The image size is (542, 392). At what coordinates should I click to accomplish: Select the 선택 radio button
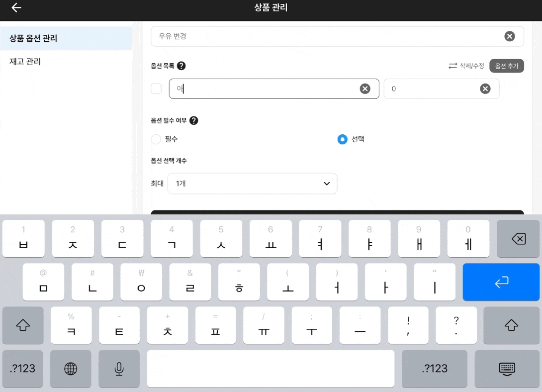(342, 139)
